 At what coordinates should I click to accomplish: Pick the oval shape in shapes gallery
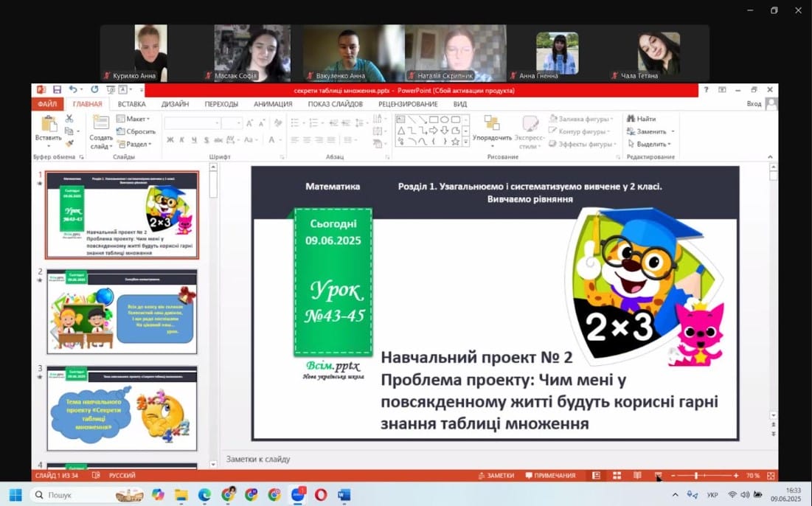pyautogui.click(x=445, y=119)
